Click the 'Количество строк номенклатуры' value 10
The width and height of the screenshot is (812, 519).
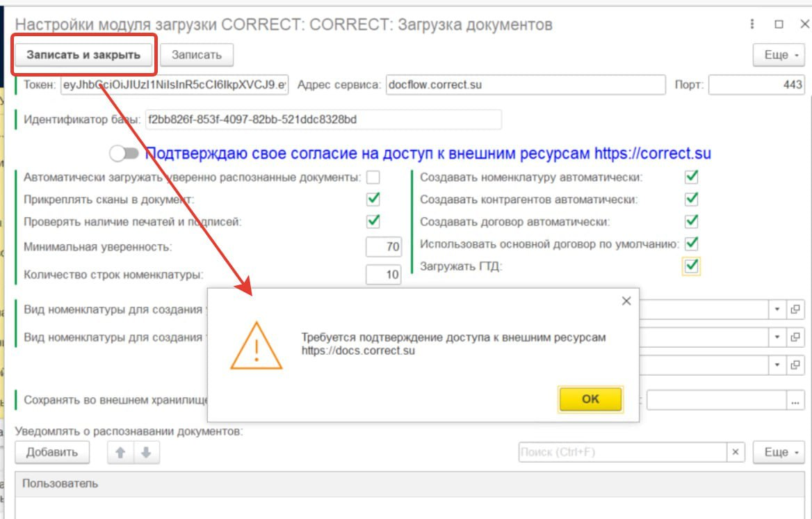click(383, 274)
